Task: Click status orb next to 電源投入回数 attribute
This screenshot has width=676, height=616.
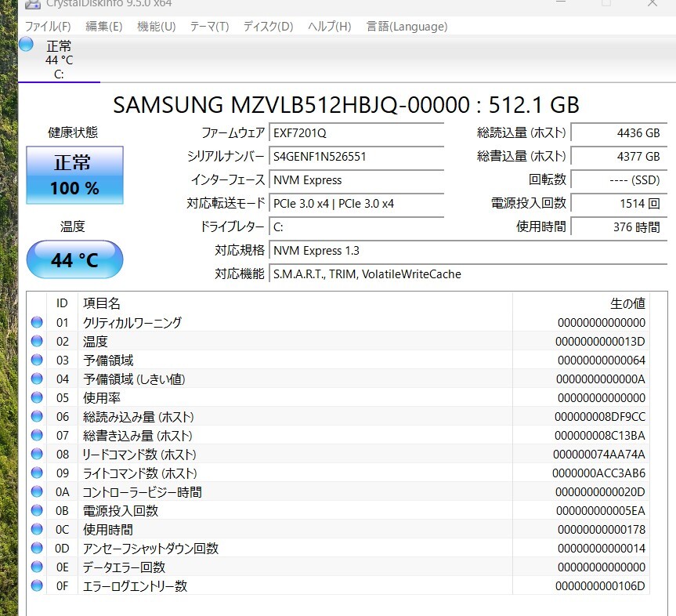Action: [37, 511]
